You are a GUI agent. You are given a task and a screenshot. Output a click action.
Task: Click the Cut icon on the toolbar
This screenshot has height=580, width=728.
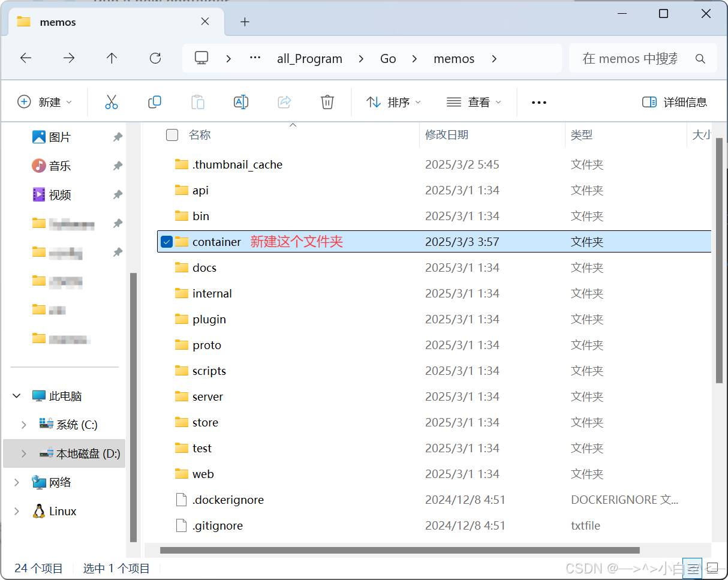[x=112, y=102]
